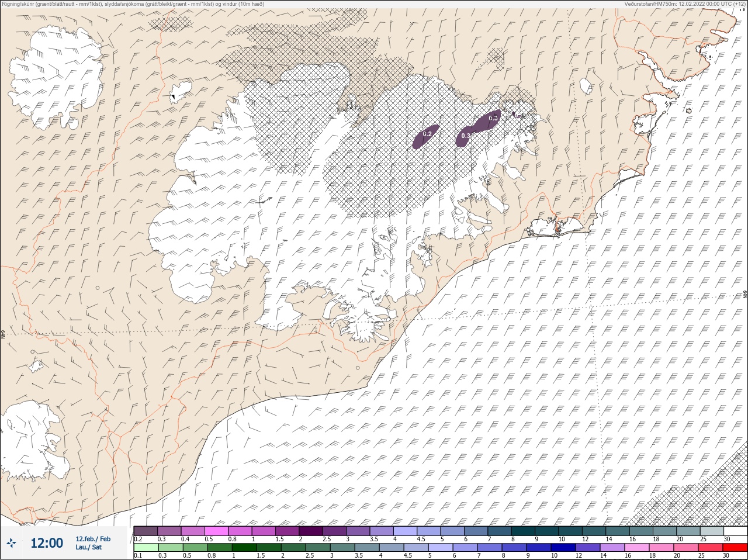748x560 pixels.
Task: Click the Veðurstofan logo icon beside 12:00
Action: [x=11, y=543]
